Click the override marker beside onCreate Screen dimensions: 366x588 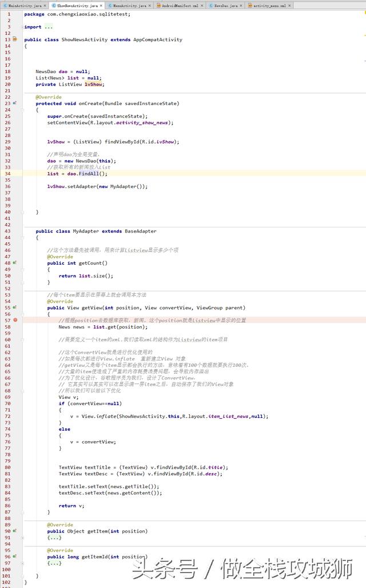pos(15,103)
